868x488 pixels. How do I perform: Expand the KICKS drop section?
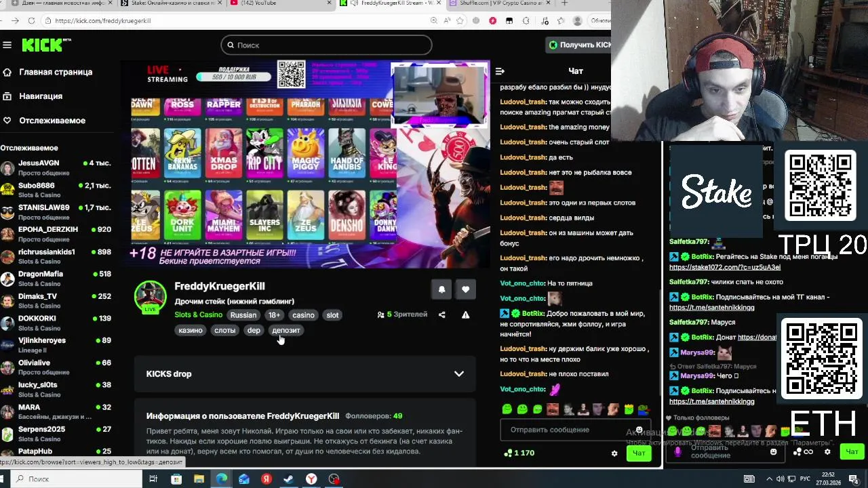tap(305, 374)
